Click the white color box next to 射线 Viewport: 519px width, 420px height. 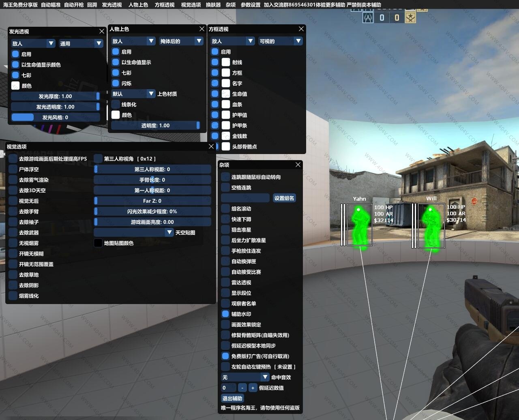tap(226, 62)
